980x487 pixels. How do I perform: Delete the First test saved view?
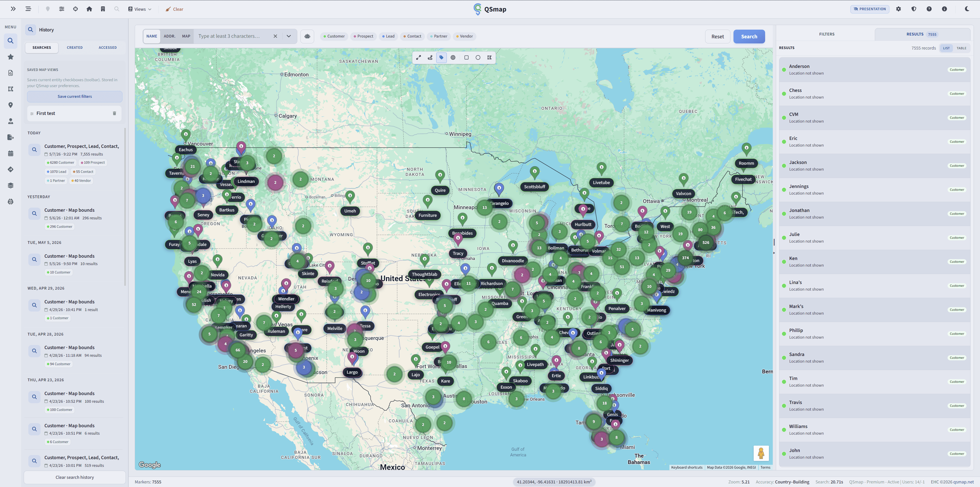click(x=115, y=113)
